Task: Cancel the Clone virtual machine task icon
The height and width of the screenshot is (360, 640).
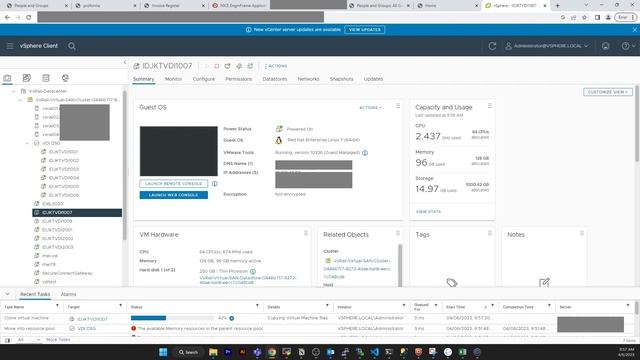Action: coord(232,318)
